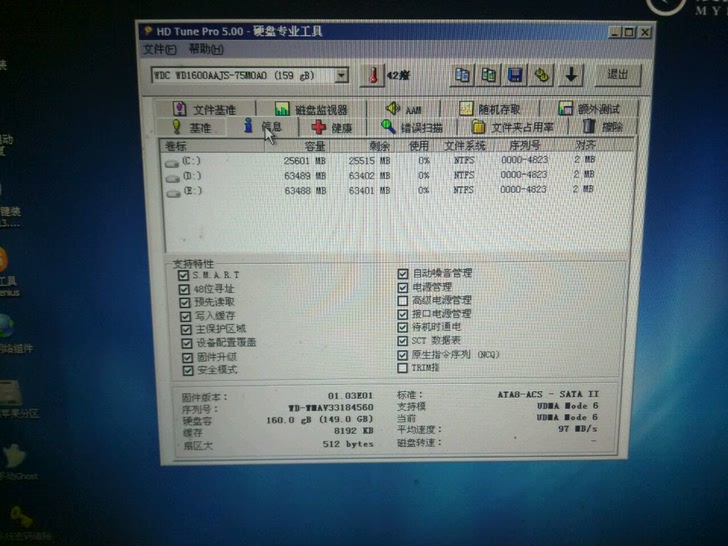Toggle the TRIM checkbox
This screenshot has width=728, height=546.
[x=403, y=368]
